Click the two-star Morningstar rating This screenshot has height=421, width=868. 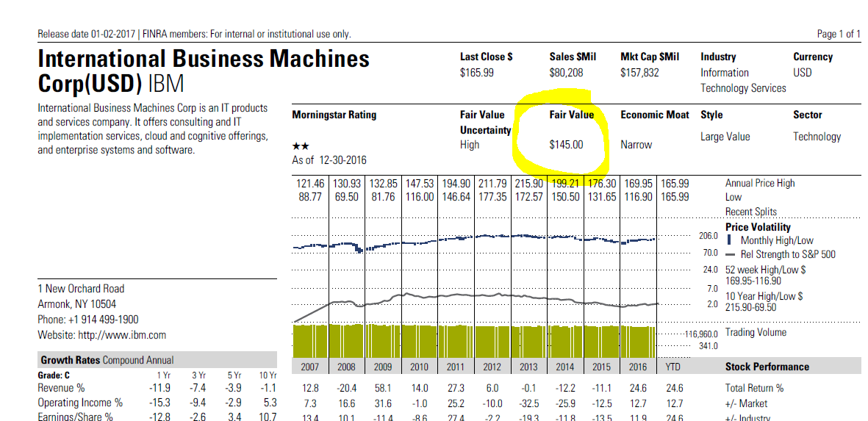[x=301, y=147]
